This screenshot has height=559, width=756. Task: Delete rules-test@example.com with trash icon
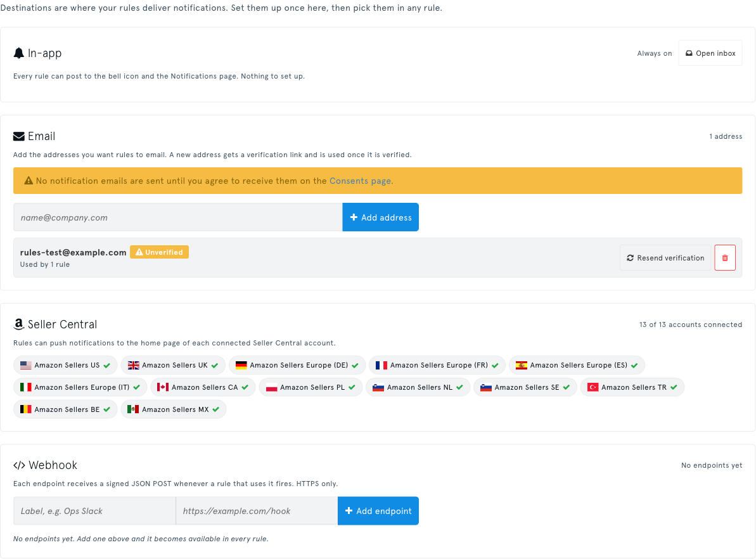(725, 258)
